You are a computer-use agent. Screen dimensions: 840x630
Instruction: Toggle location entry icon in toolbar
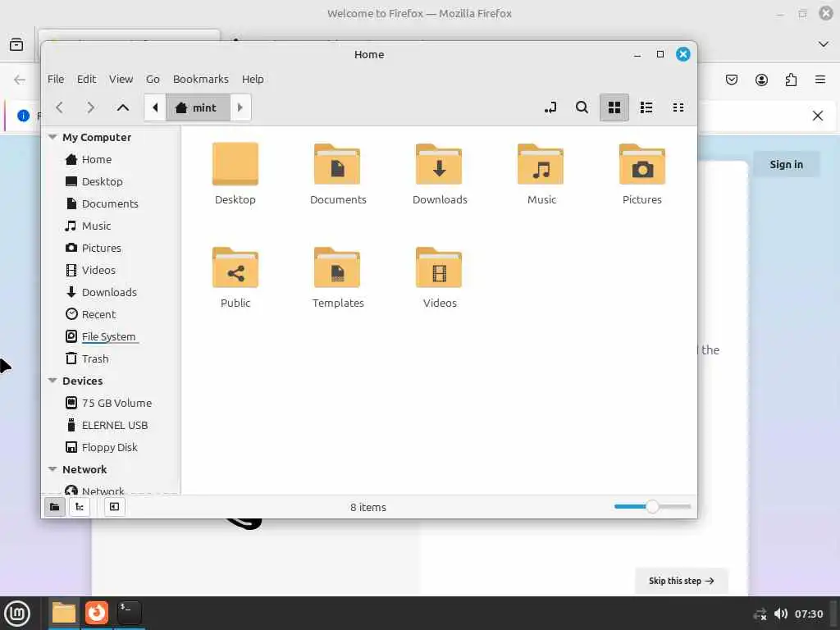pyautogui.click(x=550, y=107)
